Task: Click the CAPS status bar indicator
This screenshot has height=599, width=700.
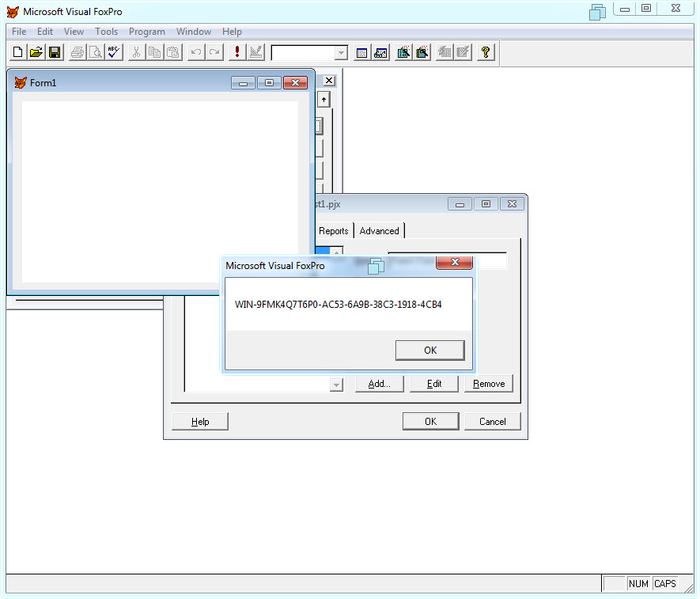Action: [x=664, y=583]
